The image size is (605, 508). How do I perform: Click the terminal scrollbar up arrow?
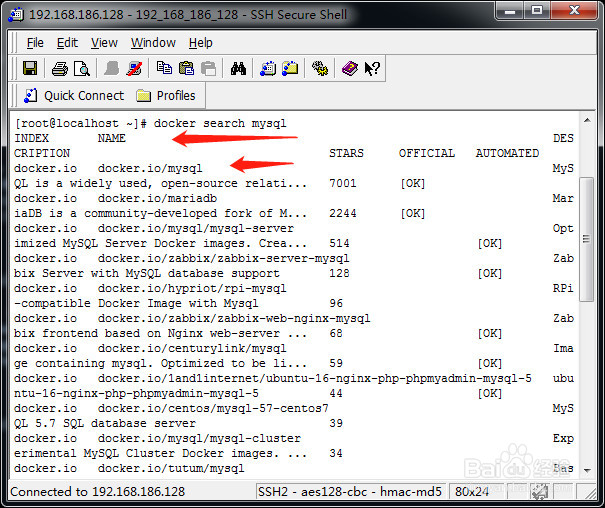click(x=587, y=120)
